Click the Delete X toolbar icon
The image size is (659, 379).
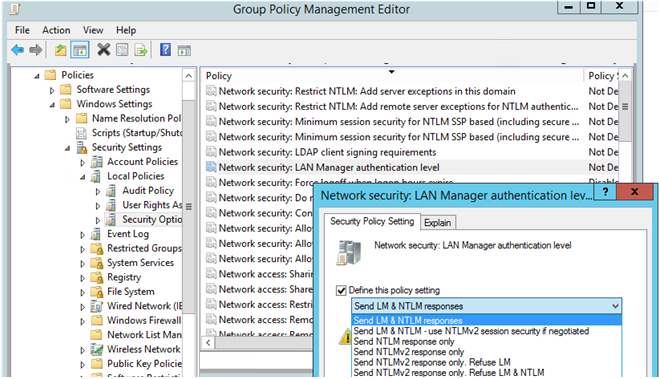103,50
